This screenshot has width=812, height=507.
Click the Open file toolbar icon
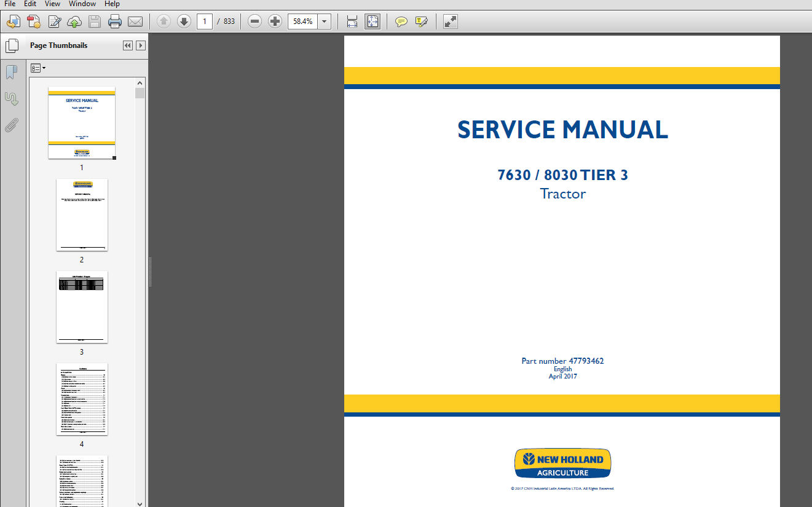[x=13, y=22]
